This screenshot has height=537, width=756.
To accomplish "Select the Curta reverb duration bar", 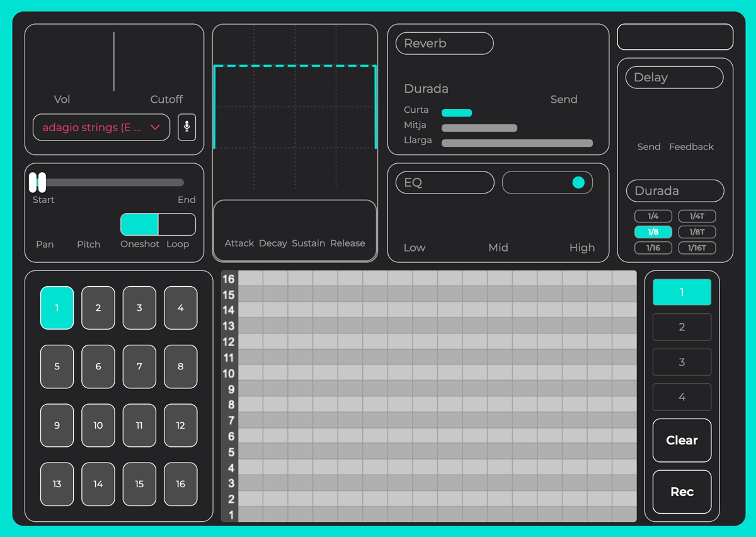I will pos(457,113).
